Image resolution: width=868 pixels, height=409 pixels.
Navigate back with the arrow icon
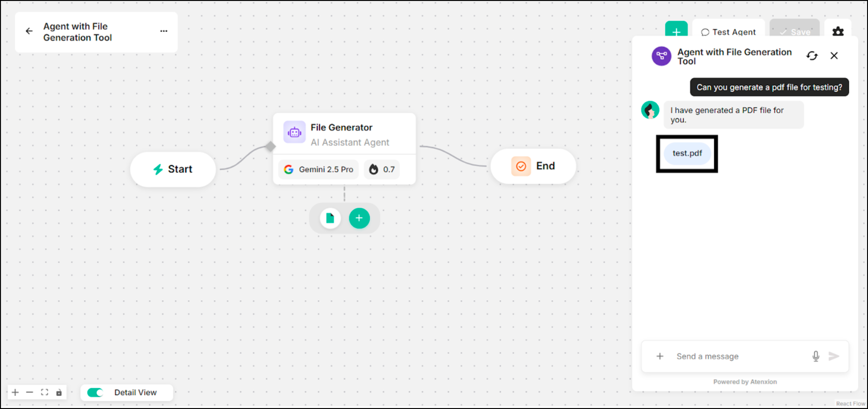click(29, 31)
